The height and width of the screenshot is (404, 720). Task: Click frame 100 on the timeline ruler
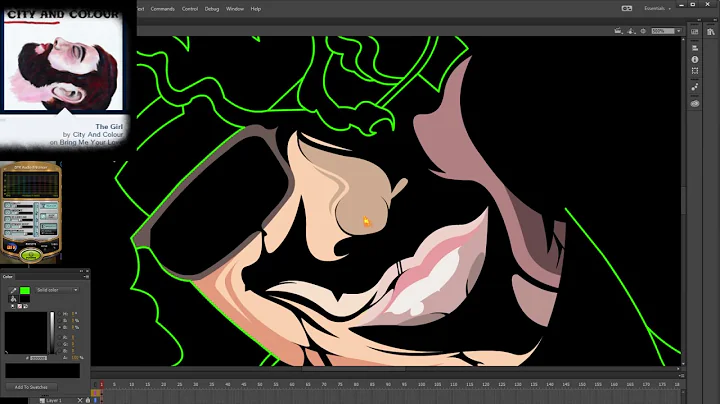pos(421,384)
